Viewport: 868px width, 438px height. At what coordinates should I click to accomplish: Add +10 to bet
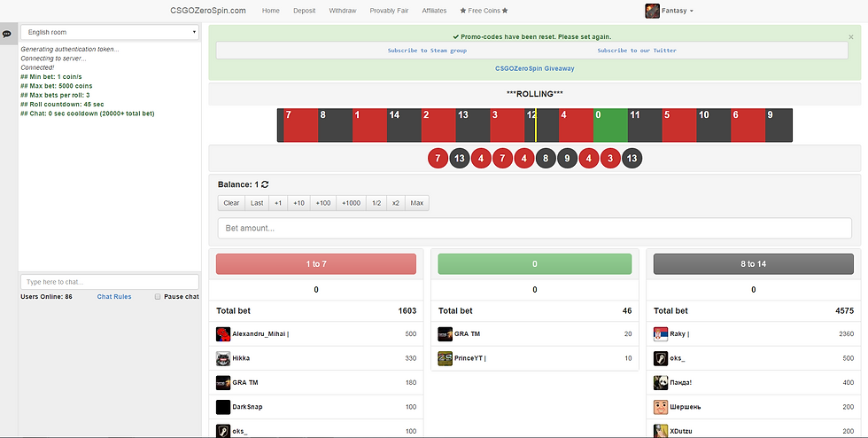299,203
